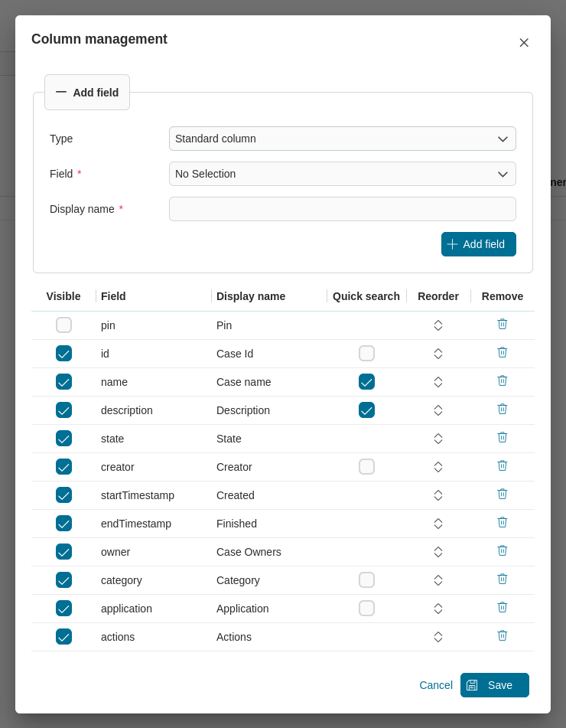Enable Quick search for the creator field
Viewport: 566px width, 728px height.
(366, 466)
